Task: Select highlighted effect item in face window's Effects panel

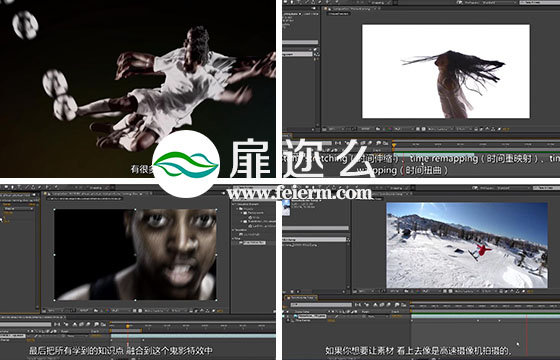Action: pyautogui.click(x=255, y=242)
